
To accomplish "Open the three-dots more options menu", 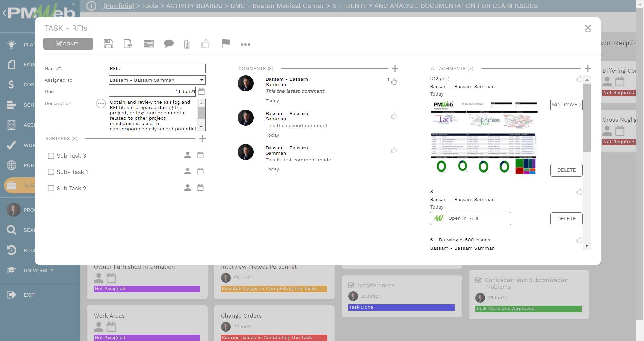I will click(245, 44).
